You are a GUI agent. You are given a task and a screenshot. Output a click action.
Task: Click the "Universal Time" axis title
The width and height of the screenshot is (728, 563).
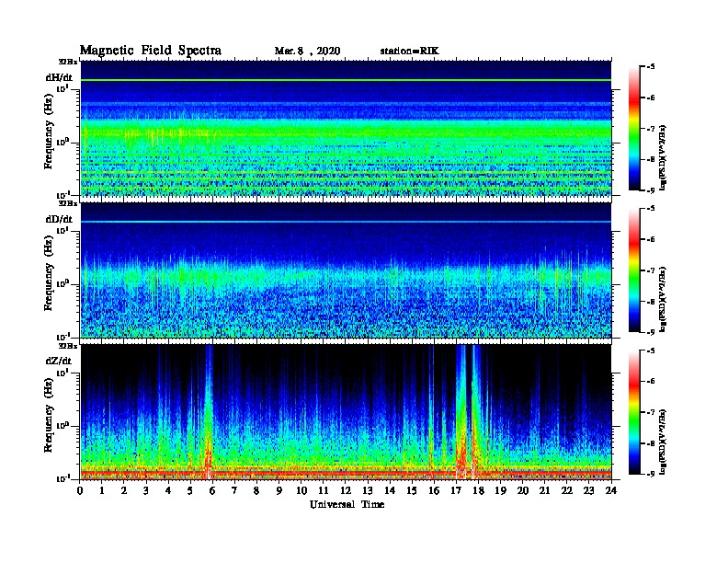347,504
